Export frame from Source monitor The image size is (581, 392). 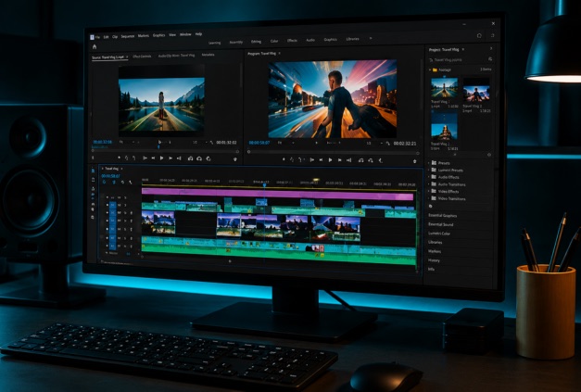click(208, 158)
